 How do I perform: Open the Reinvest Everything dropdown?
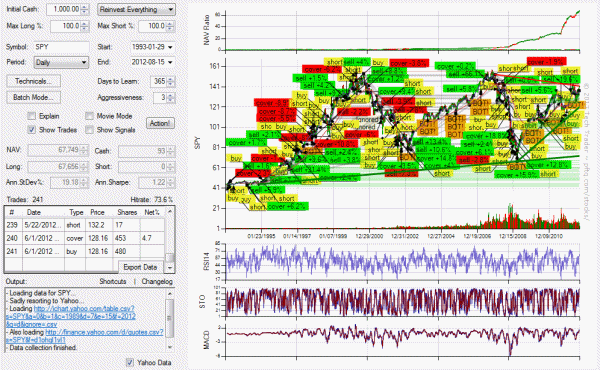[x=136, y=10]
